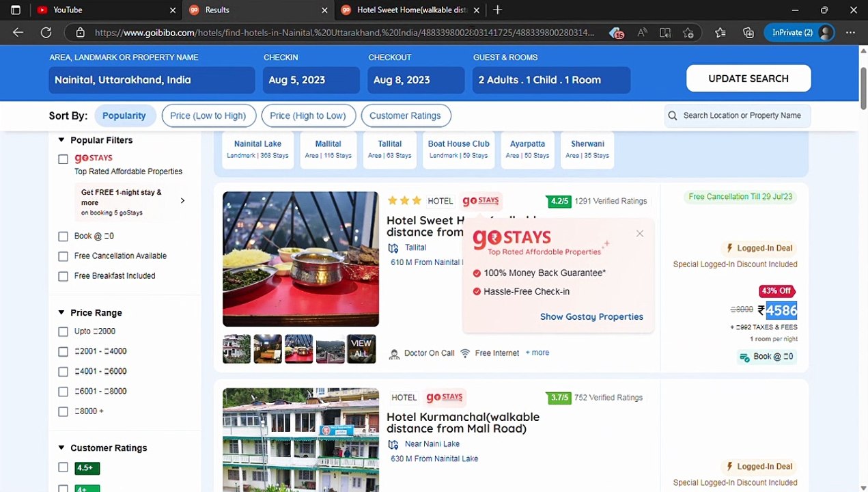Select price range Upto 2000
This screenshot has width=868, height=492.
tap(63, 331)
